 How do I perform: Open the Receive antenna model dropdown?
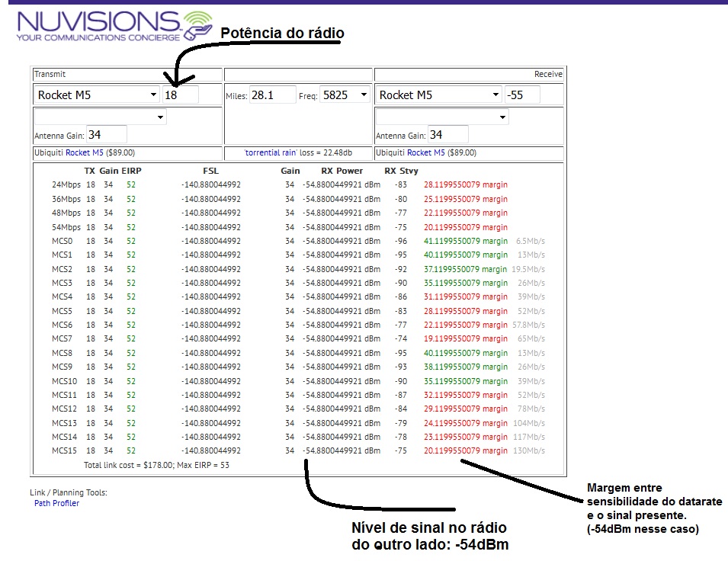point(442,117)
